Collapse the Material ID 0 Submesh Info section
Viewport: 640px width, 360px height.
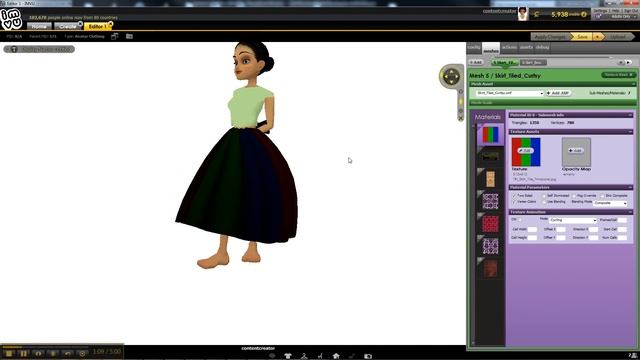630,115
